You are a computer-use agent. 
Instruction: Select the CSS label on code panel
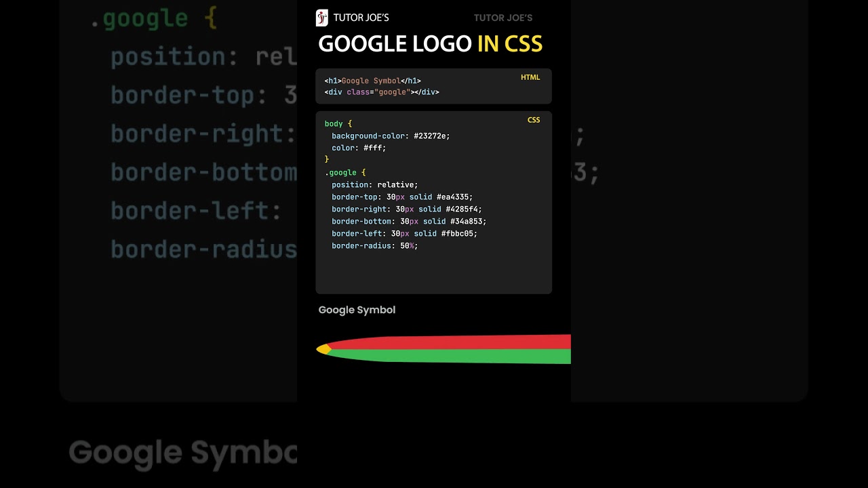pyautogui.click(x=534, y=120)
